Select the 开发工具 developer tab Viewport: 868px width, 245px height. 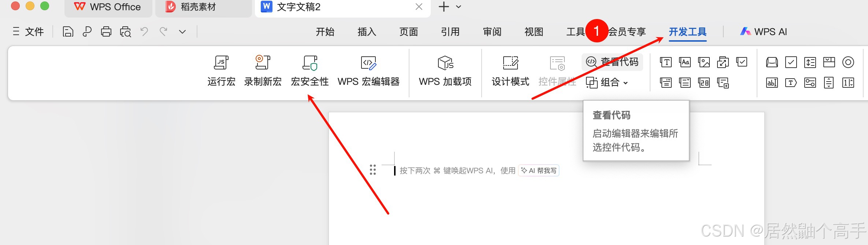[x=688, y=32]
